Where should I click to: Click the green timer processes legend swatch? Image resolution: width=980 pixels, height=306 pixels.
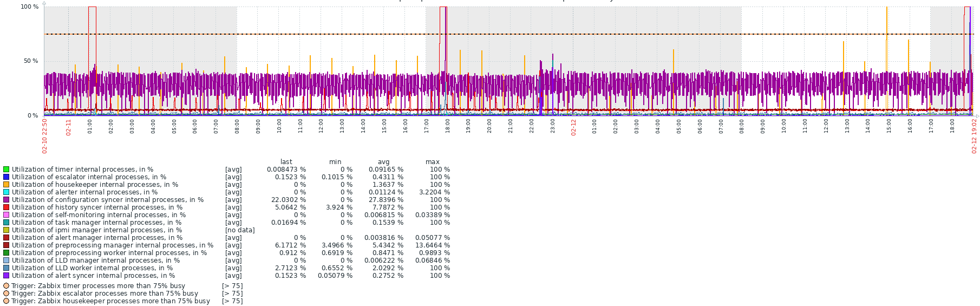point(6,170)
